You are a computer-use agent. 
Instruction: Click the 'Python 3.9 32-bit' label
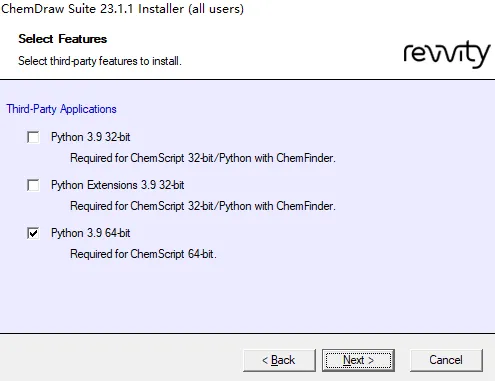tap(90, 137)
